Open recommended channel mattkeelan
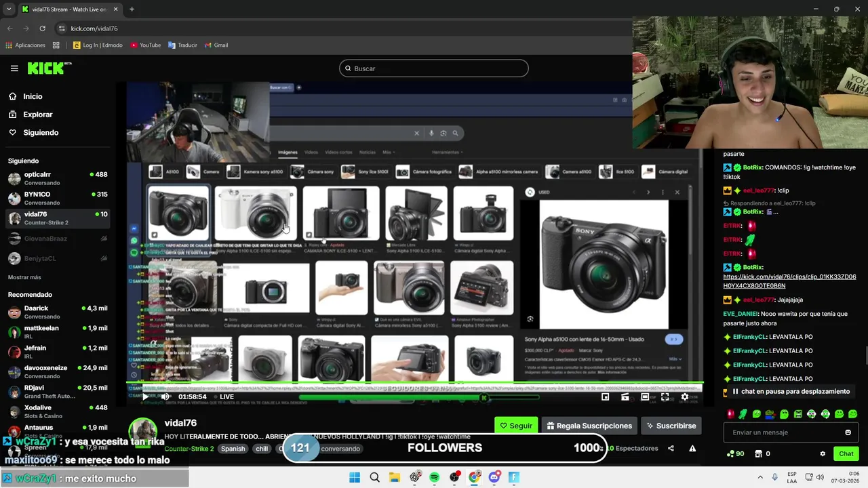The width and height of the screenshot is (868, 488). click(x=58, y=332)
